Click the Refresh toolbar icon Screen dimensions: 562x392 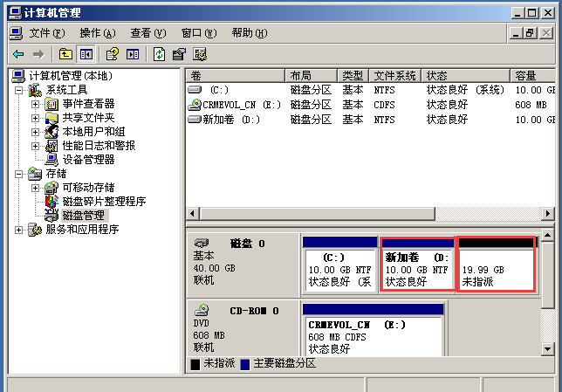pos(159,54)
